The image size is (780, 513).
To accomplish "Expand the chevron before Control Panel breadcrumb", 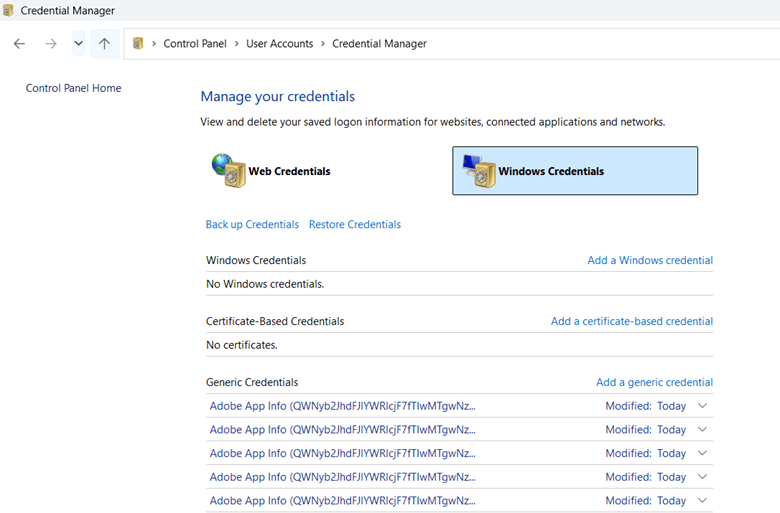I will pos(154,44).
